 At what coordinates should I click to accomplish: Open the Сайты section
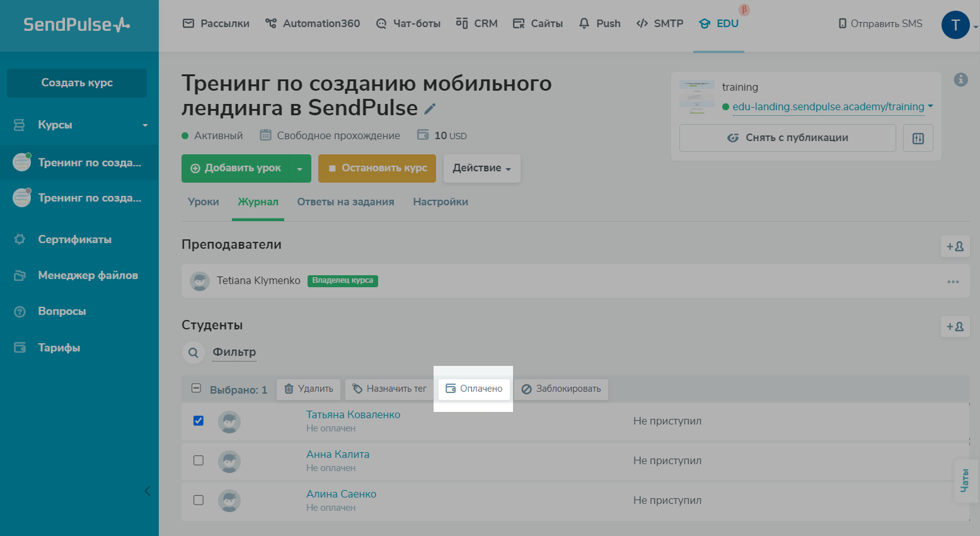pos(538,24)
